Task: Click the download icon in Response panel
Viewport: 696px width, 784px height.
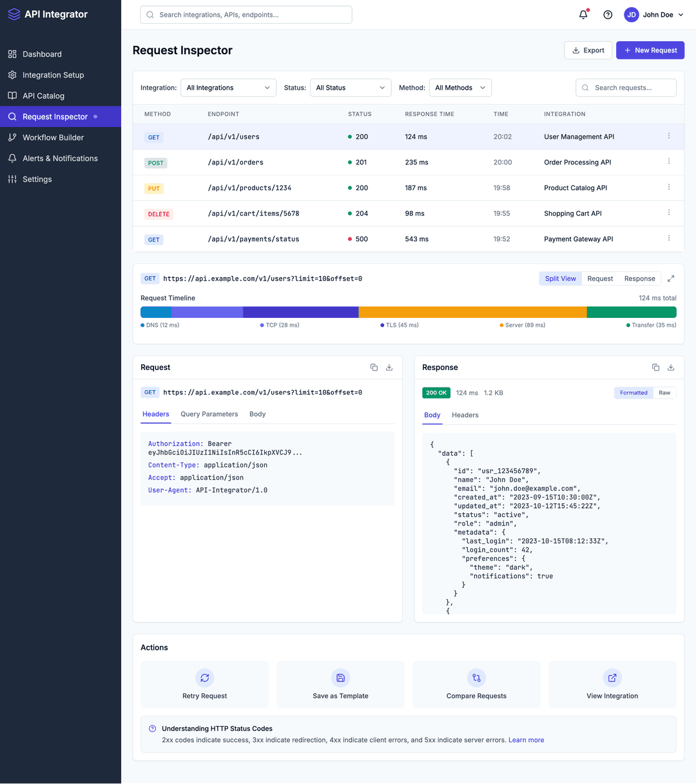Action: [670, 367]
